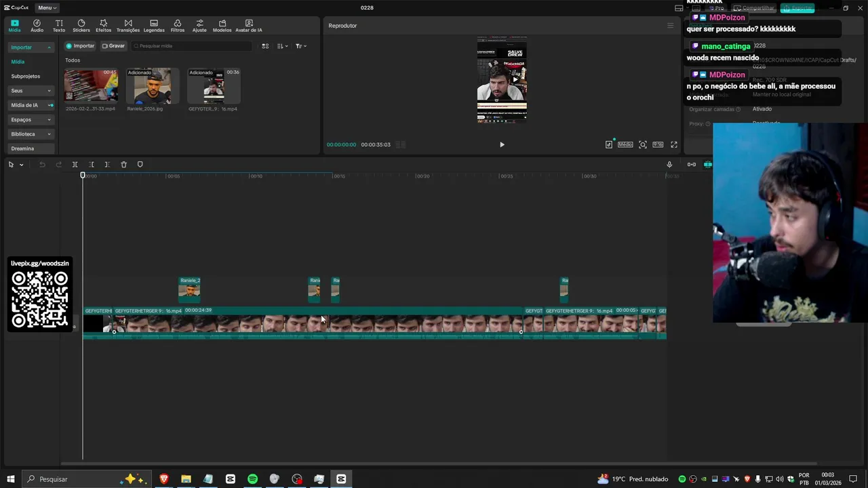Open the Ajuste tab

point(199,26)
